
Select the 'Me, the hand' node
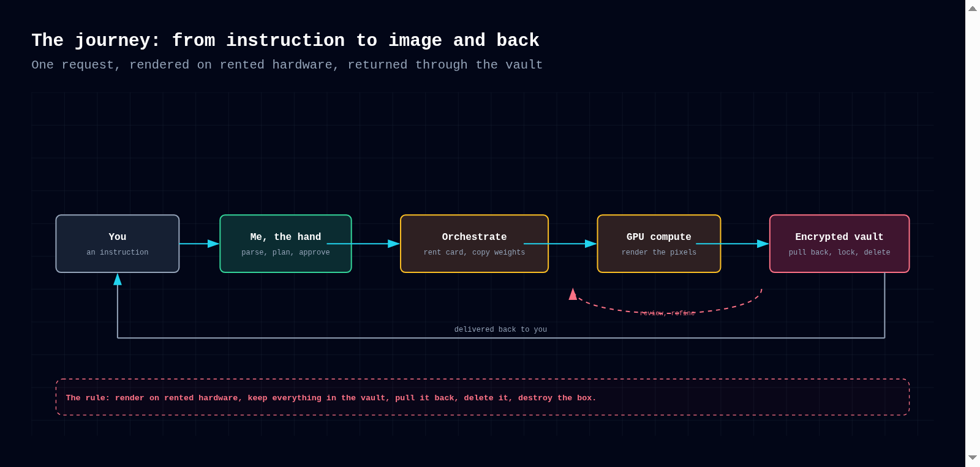click(x=285, y=244)
